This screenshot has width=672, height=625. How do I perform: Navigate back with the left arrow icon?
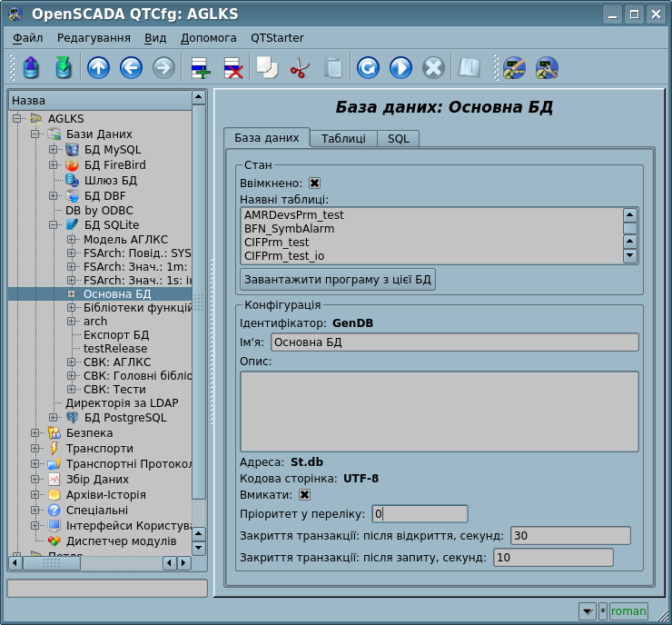(131, 67)
